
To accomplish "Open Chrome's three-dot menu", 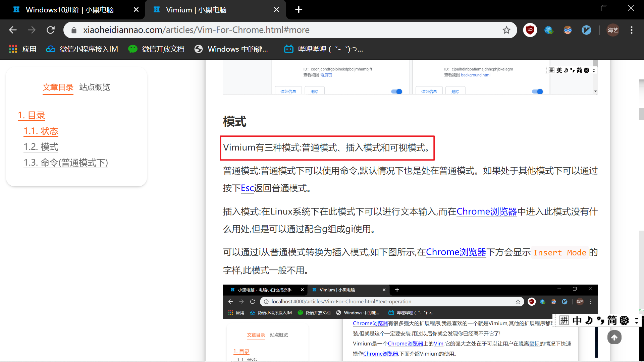I will tap(632, 30).
